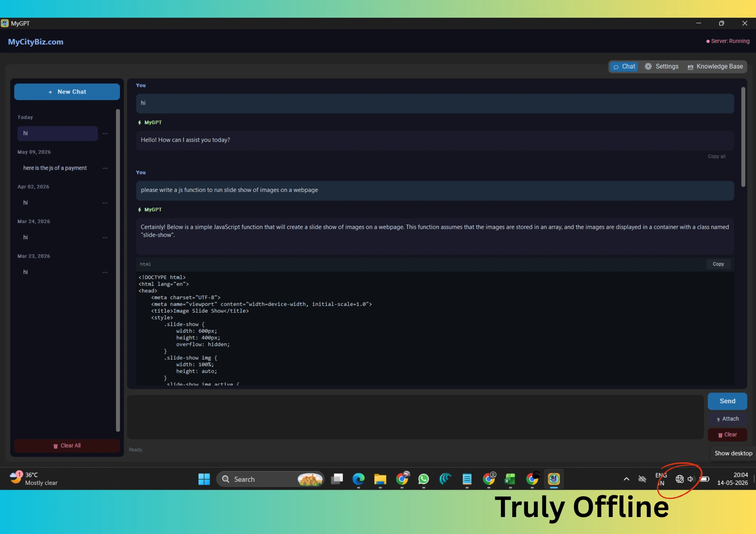The width and height of the screenshot is (756, 534).
Task: Open the Windows Start menu
Action: (x=204, y=479)
